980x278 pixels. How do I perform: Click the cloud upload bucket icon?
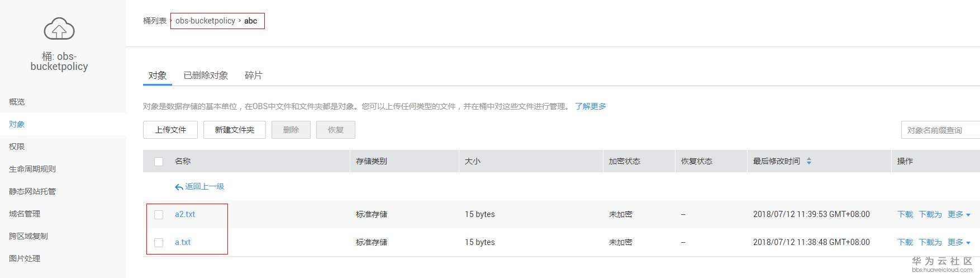click(x=59, y=29)
